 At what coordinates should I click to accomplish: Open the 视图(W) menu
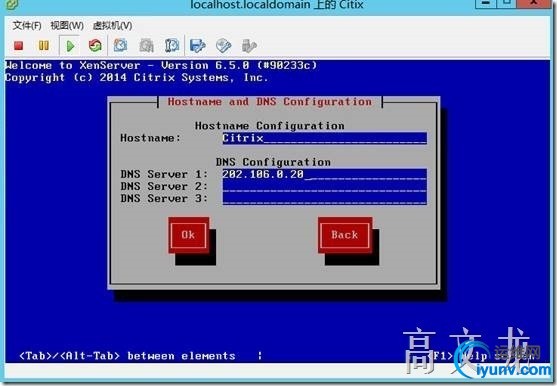click(x=67, y=26)
